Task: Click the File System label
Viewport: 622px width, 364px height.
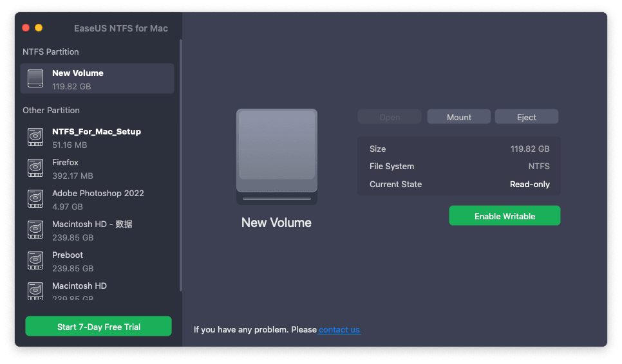Action: point(391,167)
